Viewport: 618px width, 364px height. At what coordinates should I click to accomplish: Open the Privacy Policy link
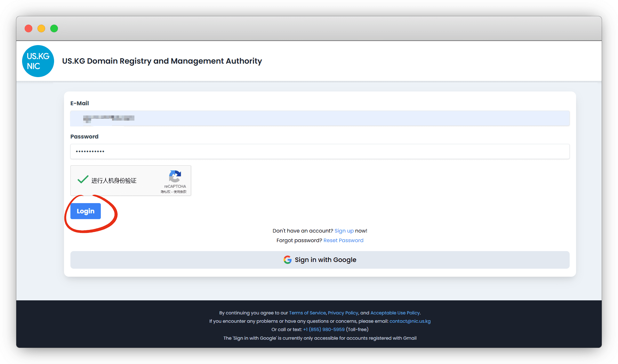[x=343, y=313]
